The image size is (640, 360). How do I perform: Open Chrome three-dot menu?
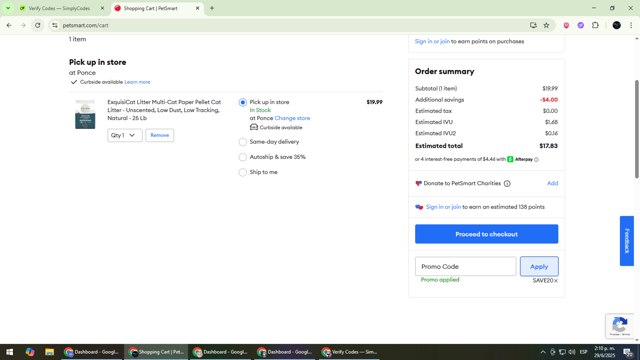coord(631,25)
